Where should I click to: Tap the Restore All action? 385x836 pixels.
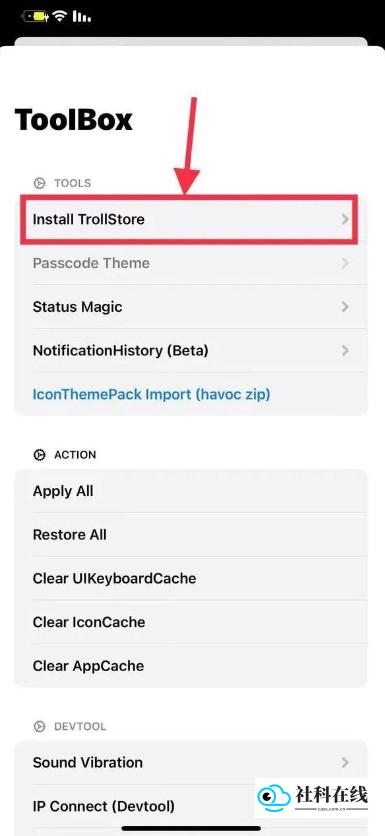point(191,535)
